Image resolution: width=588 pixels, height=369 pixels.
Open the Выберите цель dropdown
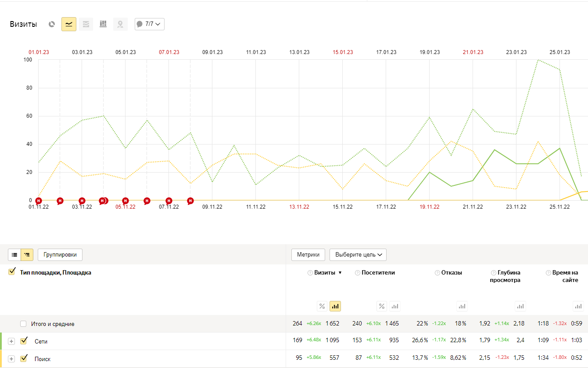coord(358,255)
